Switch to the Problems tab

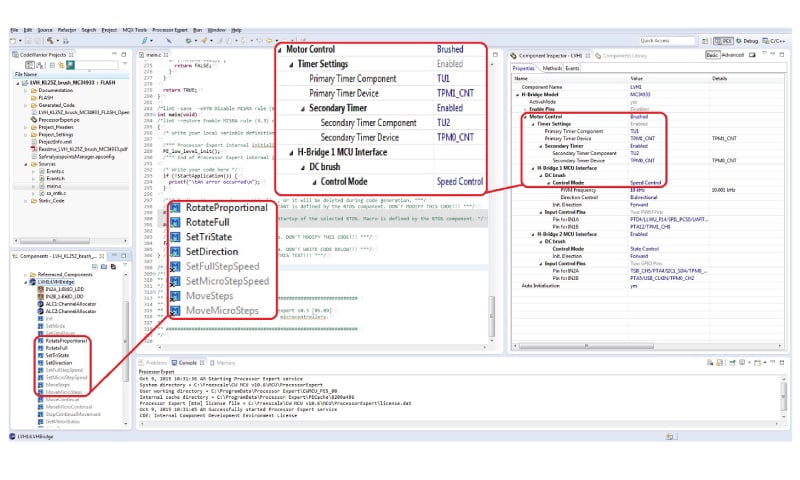coord(156,362)
